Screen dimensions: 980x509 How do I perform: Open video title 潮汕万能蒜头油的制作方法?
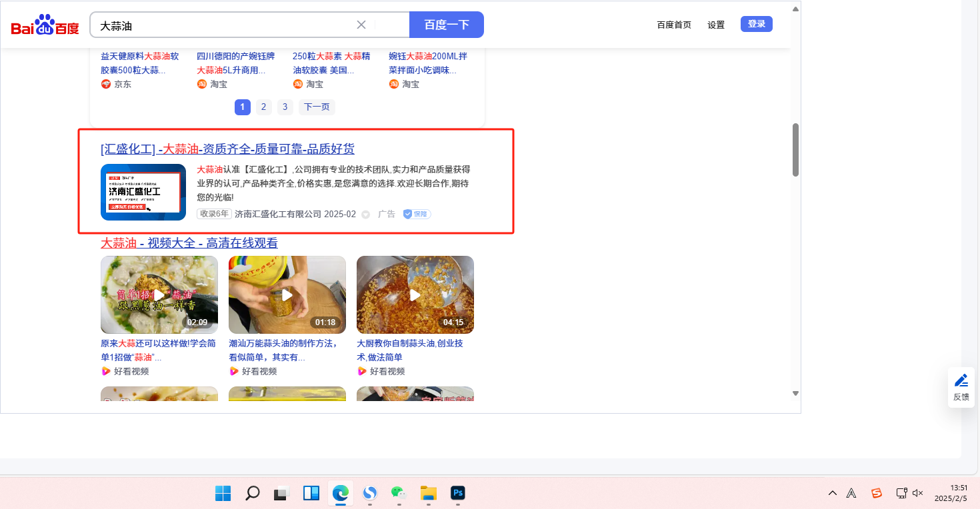(283, 350)
